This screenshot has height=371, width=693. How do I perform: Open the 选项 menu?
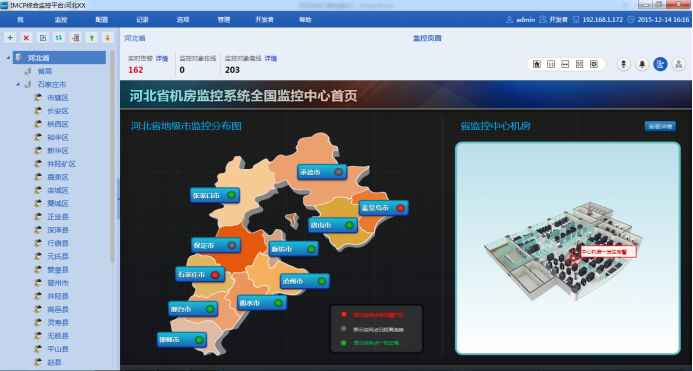point(183,19)
